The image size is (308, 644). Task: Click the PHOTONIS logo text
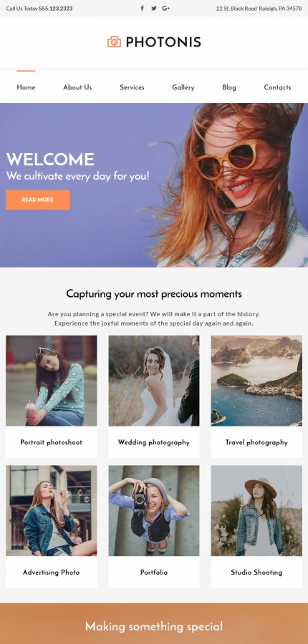(163, 42)
